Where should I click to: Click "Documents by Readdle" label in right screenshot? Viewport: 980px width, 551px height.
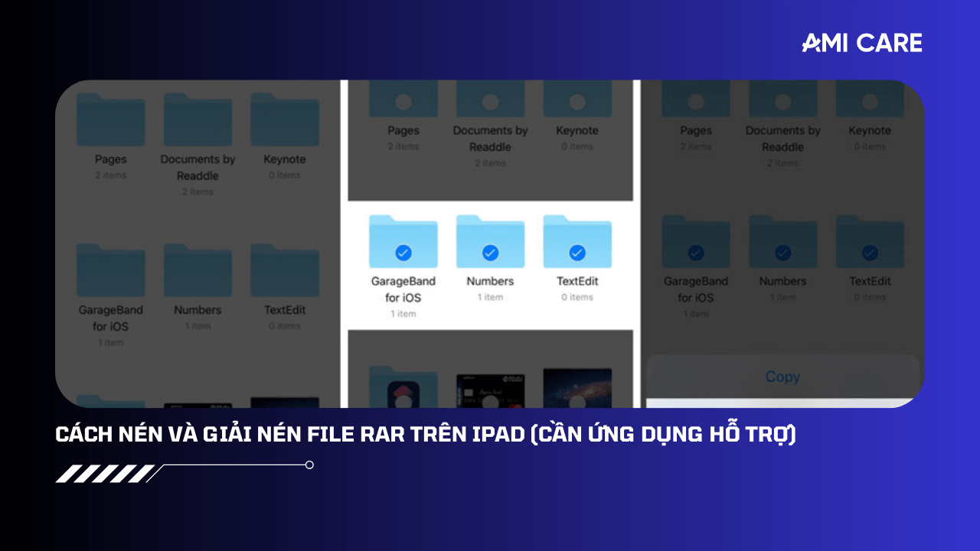[x=783, y=139]
